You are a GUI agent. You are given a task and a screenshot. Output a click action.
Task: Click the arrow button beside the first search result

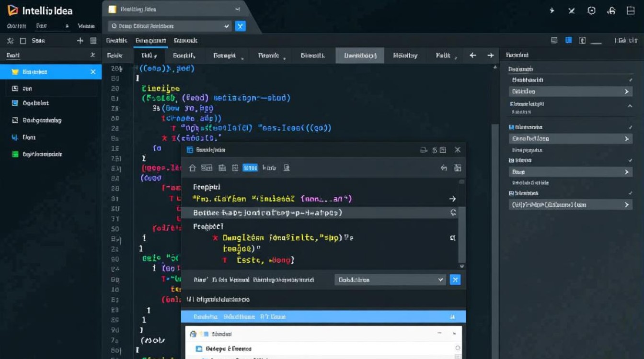453,199
